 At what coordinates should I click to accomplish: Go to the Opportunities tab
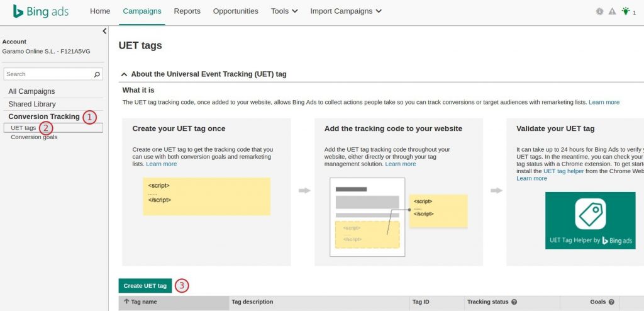235,11
